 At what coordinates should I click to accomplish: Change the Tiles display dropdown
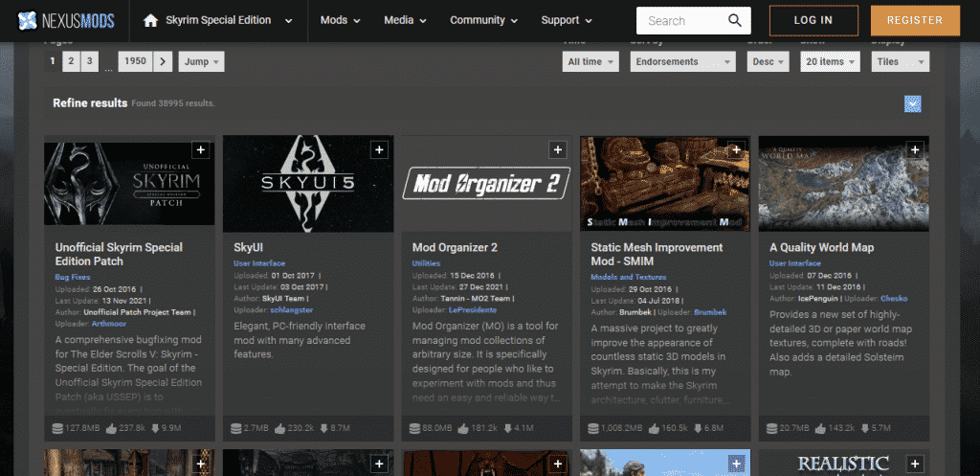tap(900, 61)
